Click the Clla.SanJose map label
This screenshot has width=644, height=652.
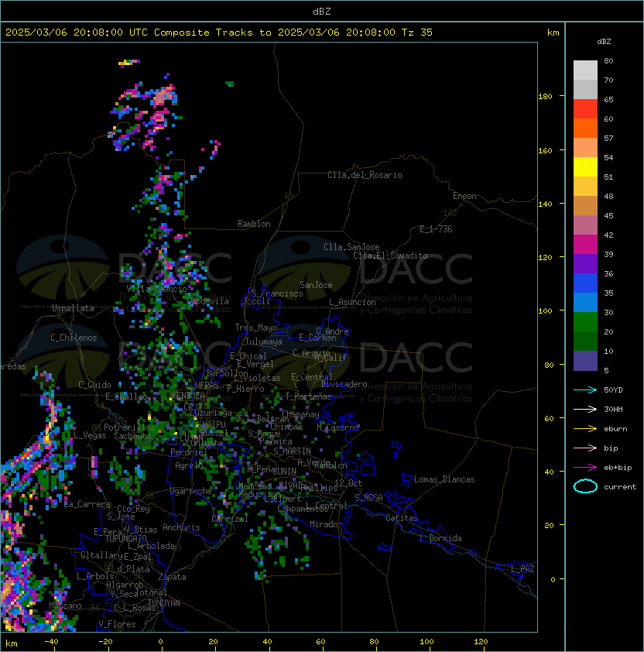[351, 247]
